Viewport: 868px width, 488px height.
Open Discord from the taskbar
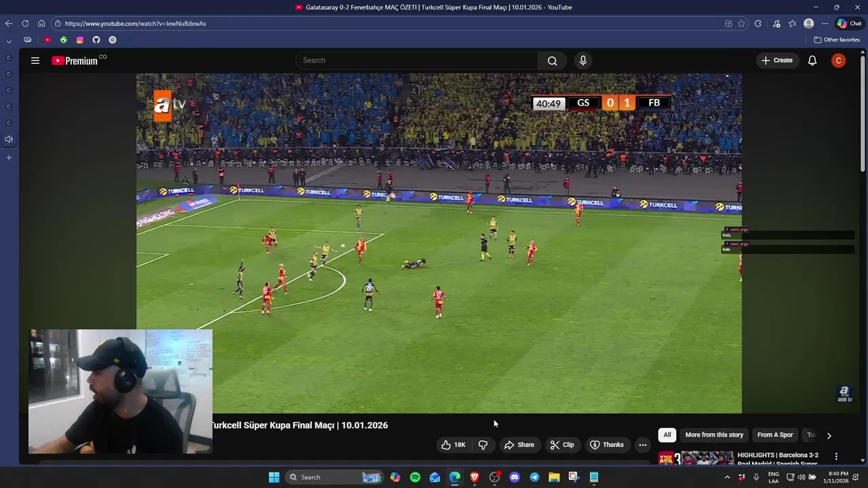pyautogui.click(x=514, y=477)
